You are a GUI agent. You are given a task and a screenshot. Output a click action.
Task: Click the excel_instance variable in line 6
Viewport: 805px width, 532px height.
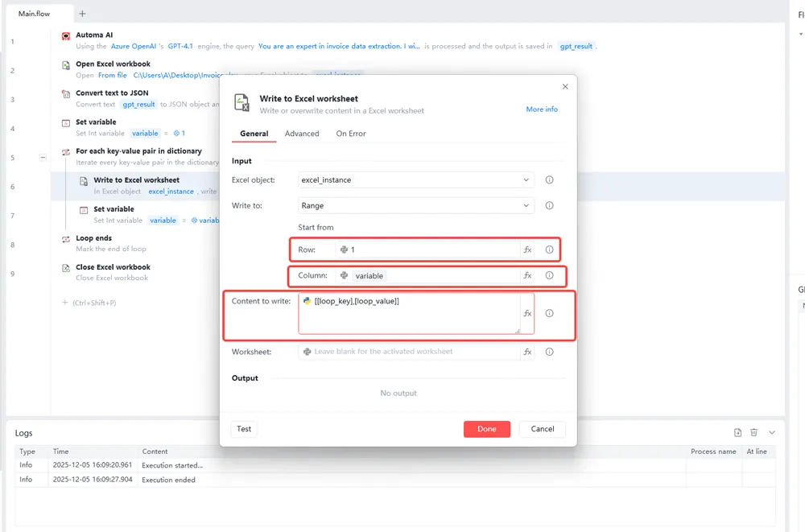click(x=171, y=192)
